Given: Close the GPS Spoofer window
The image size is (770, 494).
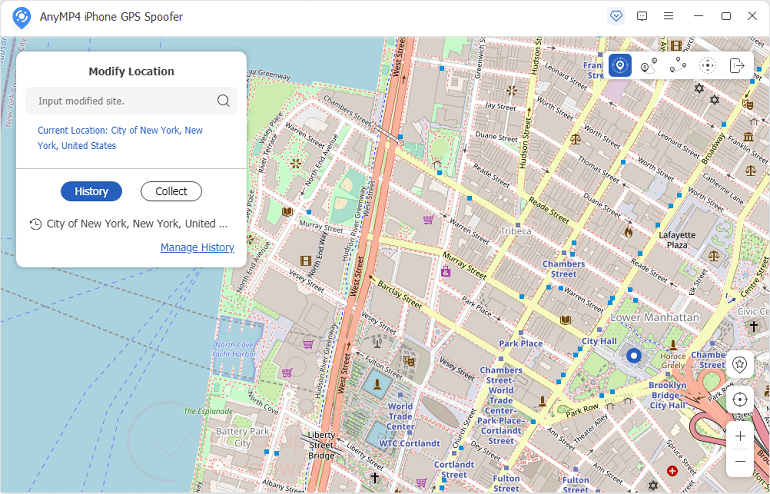Looking at the screenshot, I should [752, 16].
